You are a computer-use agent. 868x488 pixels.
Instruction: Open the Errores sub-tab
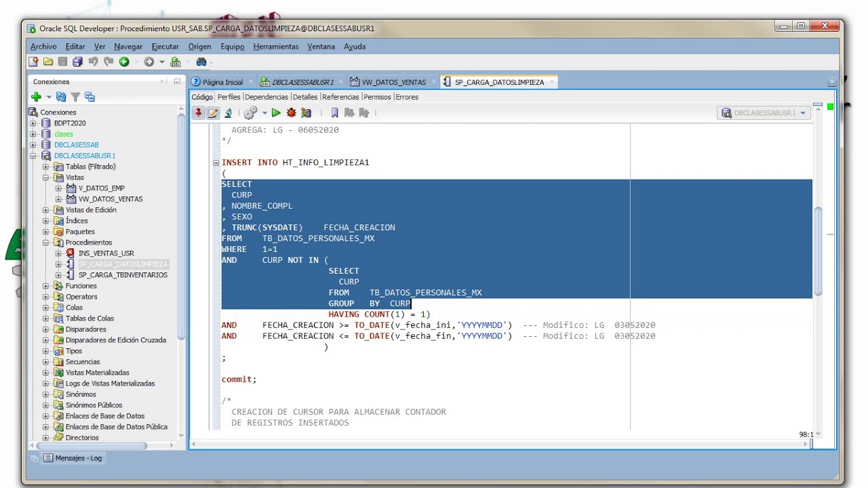pyautogui.click(x=407, y=97)
